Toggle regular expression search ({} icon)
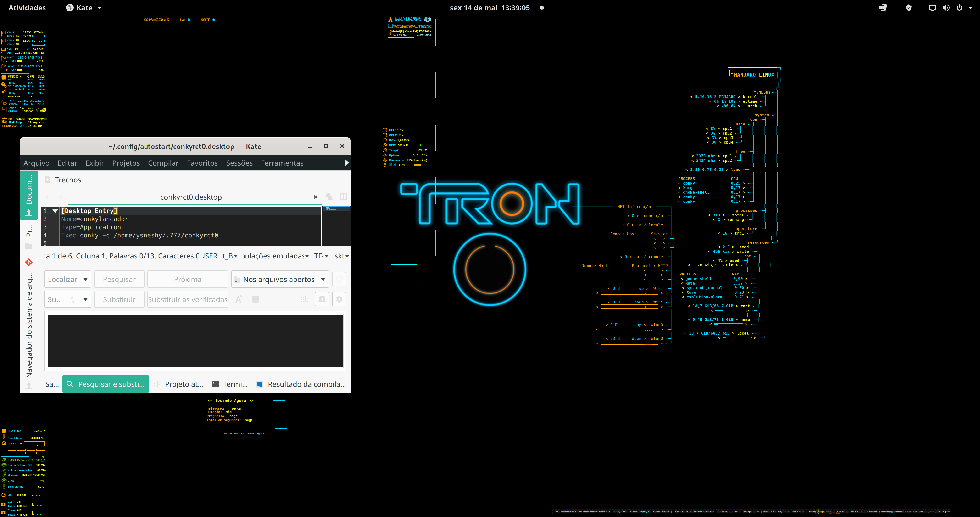 pyautogui.click(x=256, y=299)
